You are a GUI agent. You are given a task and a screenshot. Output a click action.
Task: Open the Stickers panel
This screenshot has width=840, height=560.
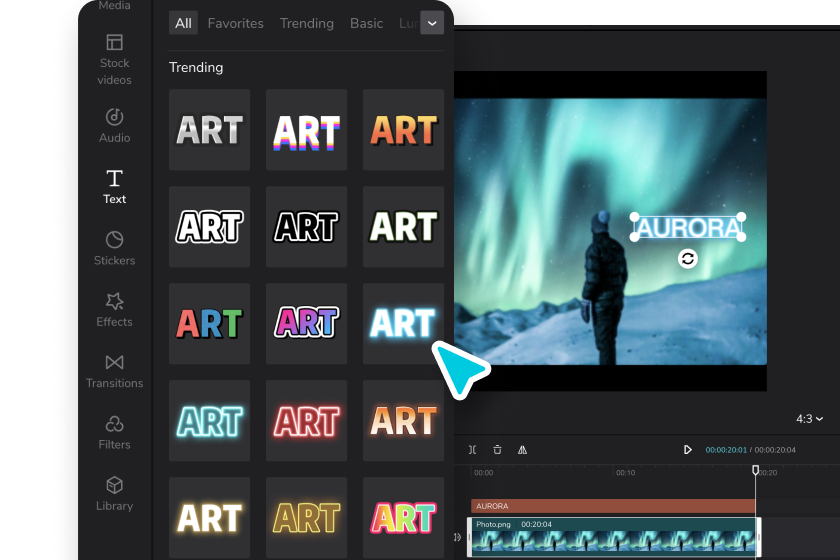tap(114, 248)
